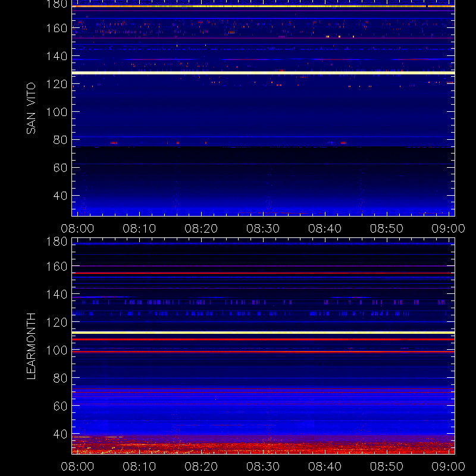
Task: Click the LEARMONTH axis label
Action: tap(31, 346)
